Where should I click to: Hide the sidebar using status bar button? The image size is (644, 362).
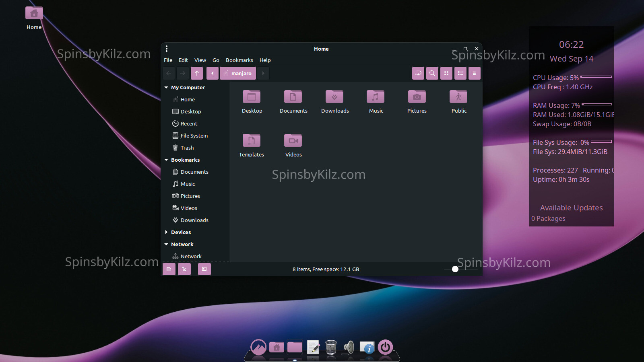tap(204, 269)
